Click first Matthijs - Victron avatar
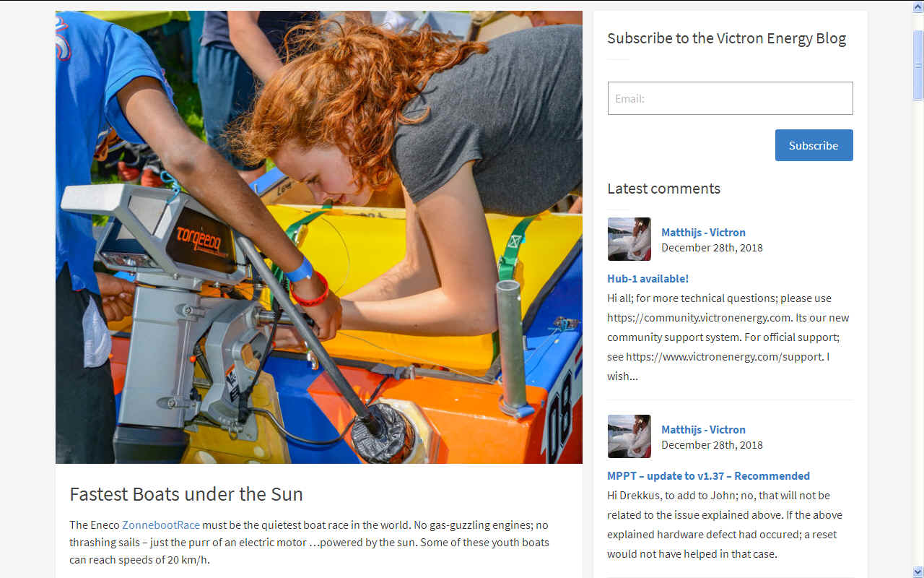The width and height of the screenshot is (924, 578). (629, 239)
